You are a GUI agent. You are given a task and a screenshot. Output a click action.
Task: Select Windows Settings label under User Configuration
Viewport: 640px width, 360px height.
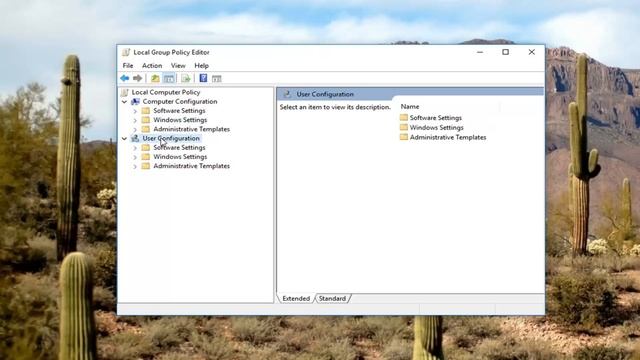pyautogui.click(x=180, y=157)
